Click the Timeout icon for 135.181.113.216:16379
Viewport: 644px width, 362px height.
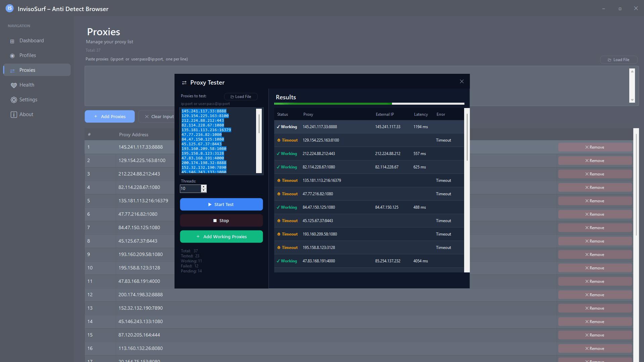coord(279,180)
